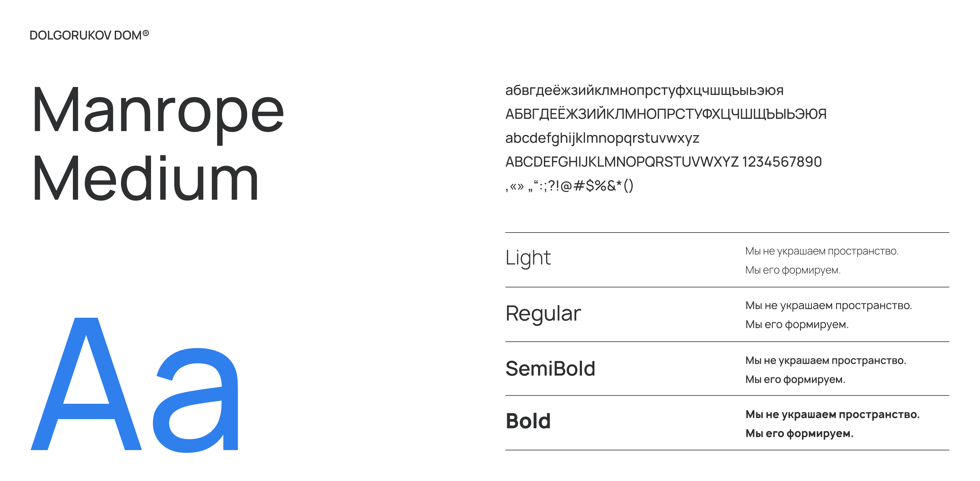Select the SemiBold weight label
This screenshot has width=980, height=481.
[x=550, y=368]
